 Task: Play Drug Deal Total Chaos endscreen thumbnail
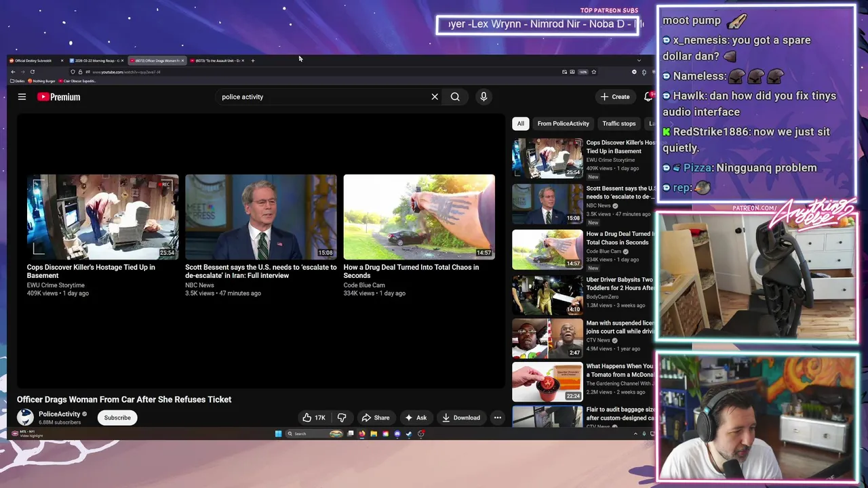point(419,217)
